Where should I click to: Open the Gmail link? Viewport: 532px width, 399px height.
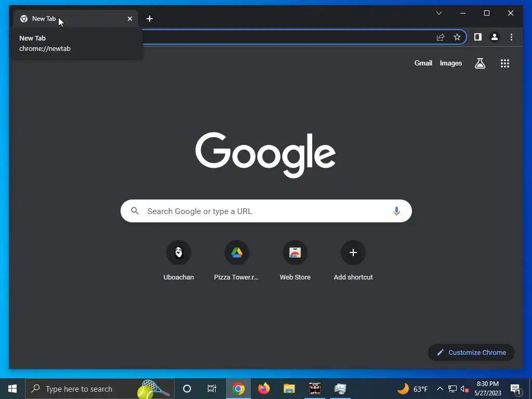[x=423, y=63]
